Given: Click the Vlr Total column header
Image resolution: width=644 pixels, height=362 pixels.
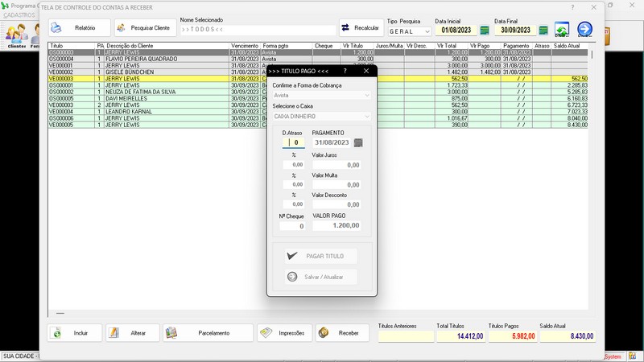Looking at the screenshot, I should [x=452, y=46].
